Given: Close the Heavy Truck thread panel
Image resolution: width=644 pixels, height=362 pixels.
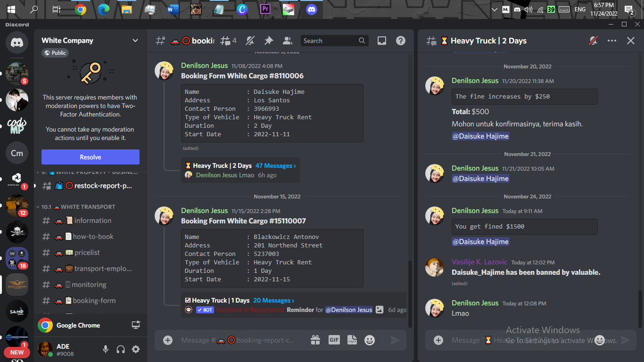Looking at the screenshot, I should point(631,41).
